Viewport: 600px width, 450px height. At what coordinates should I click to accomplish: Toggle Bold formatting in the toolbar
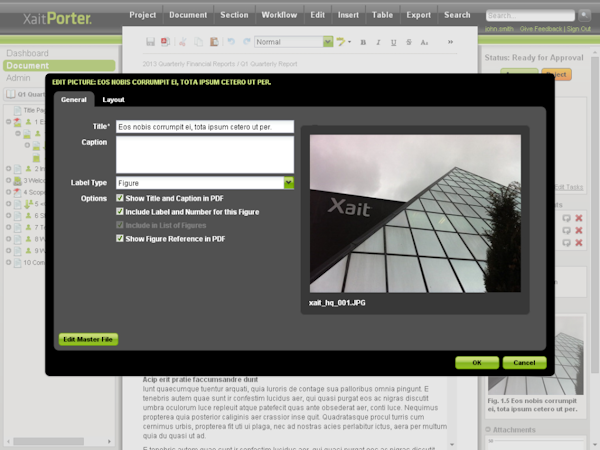tap(363, 42)
